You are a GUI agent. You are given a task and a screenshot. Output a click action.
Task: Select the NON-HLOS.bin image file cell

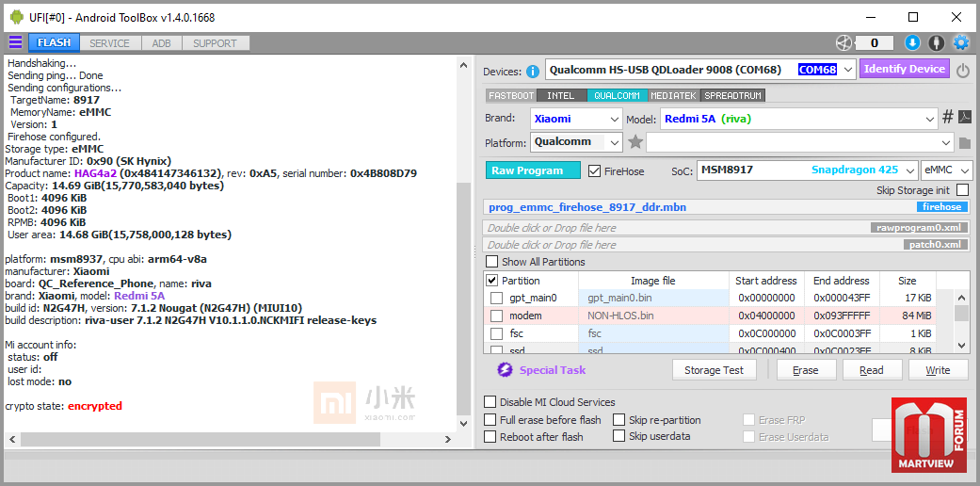click(653, 316)
